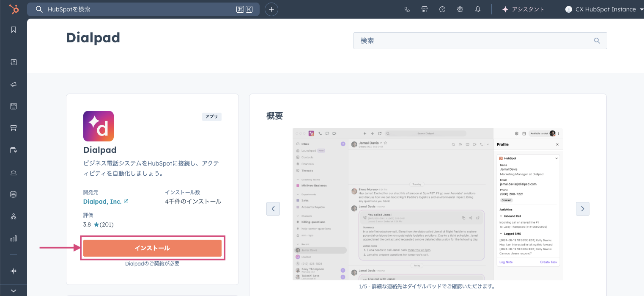Go to next overview slide arrow
Image resolution: width=644 pixels, height=296 pixels.
[x=582, y=208]
